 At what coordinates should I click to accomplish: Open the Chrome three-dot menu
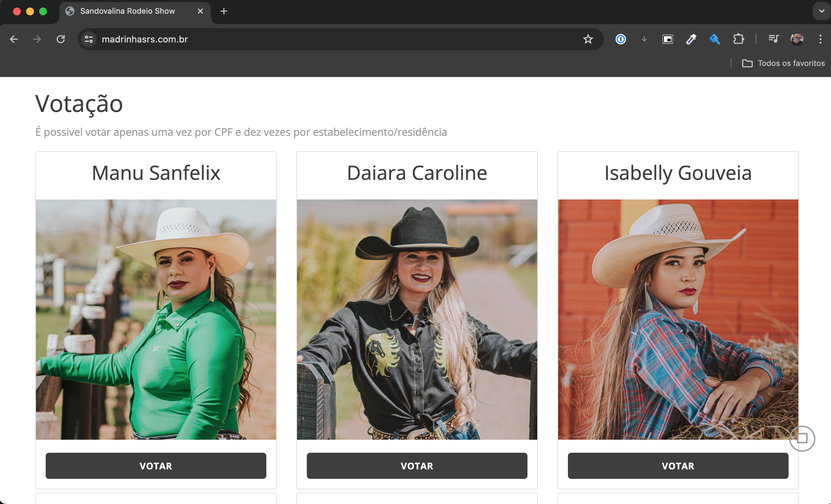(x=821, y=39)
